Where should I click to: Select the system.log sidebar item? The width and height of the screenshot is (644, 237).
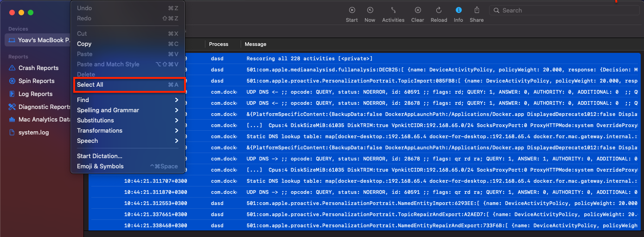pyautogui.click(x=33, y=133)
